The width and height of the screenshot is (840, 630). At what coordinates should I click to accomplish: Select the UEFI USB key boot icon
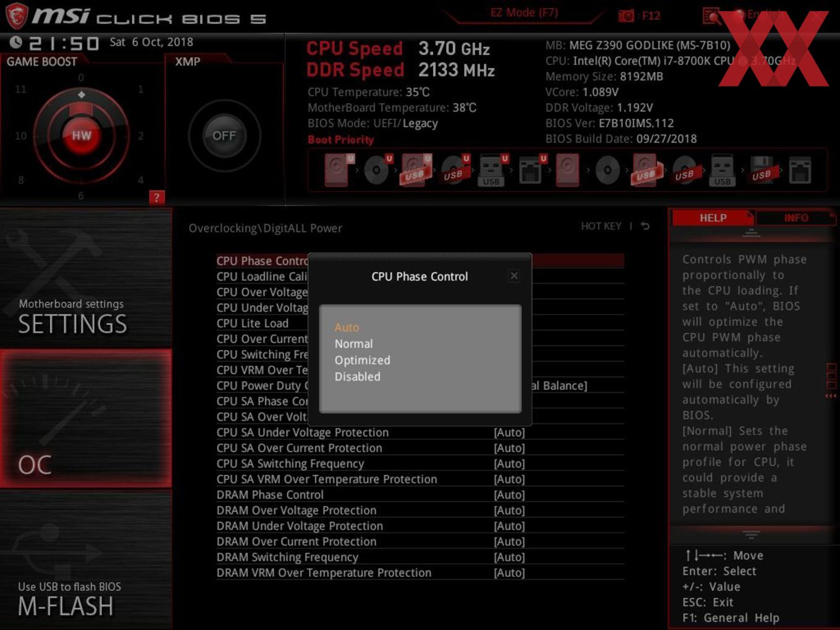tap(493, 169)
